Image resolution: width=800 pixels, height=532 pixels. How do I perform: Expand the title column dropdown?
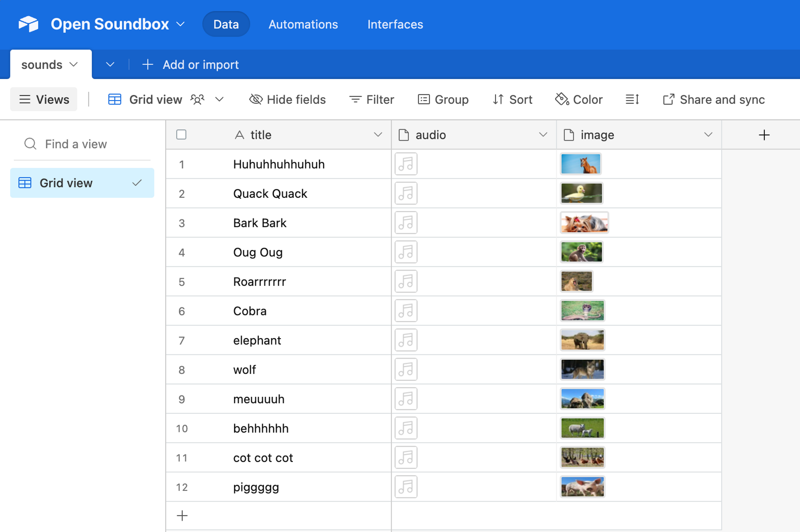tap(378, 135)
